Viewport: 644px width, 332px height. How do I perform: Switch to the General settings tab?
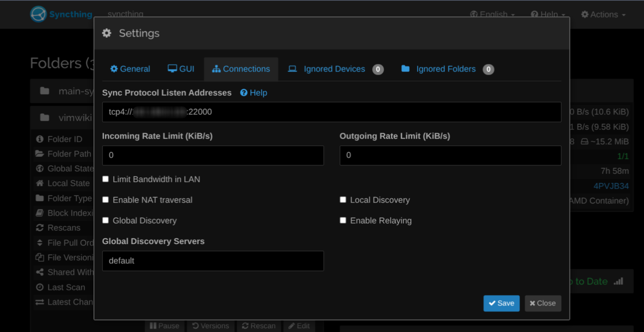point(130,69)
